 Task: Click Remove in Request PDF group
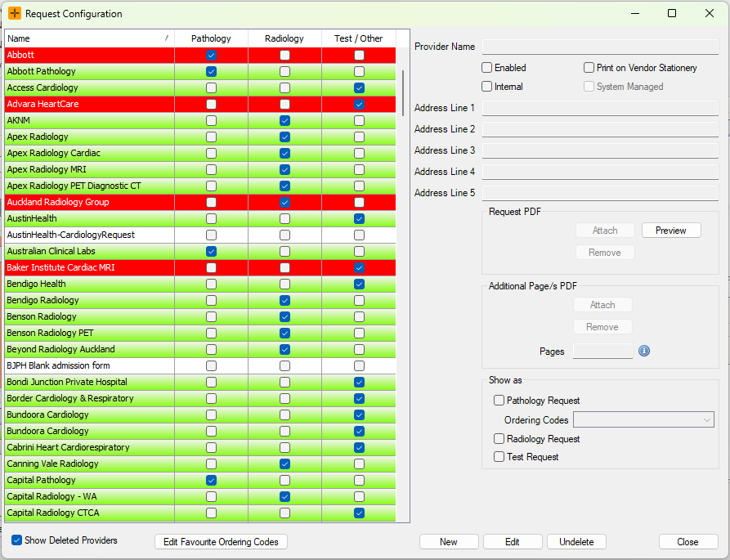[x=605, y=253]
